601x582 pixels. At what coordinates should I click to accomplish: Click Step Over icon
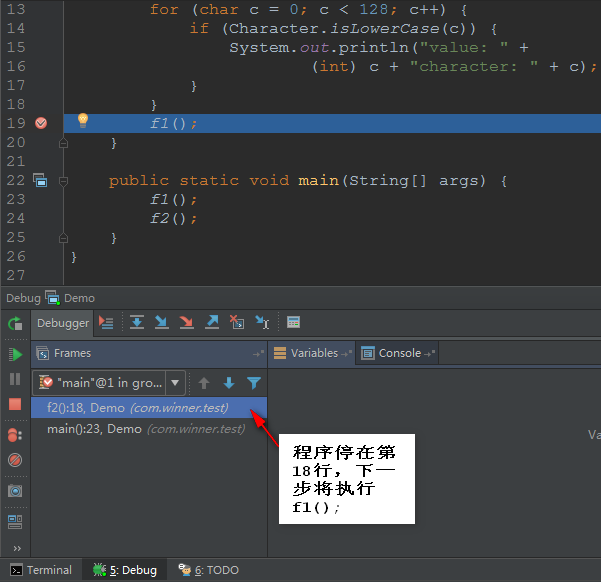tap(137, 322)
